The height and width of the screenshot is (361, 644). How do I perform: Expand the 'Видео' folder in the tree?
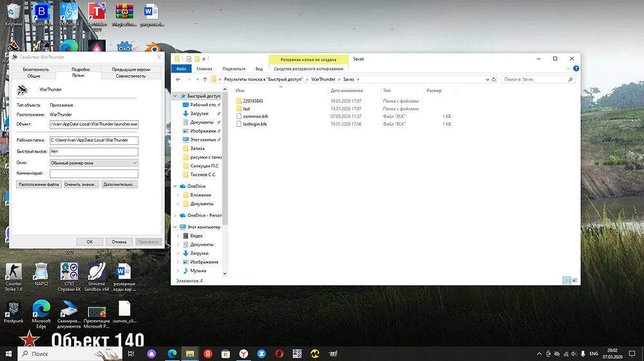click(178, 236)
